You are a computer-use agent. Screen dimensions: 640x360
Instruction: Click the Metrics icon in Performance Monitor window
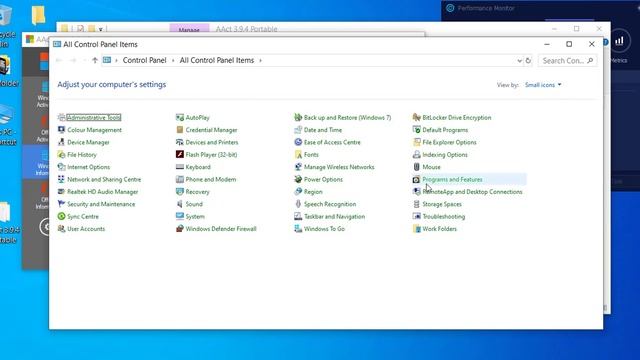[x=619, y=40]
